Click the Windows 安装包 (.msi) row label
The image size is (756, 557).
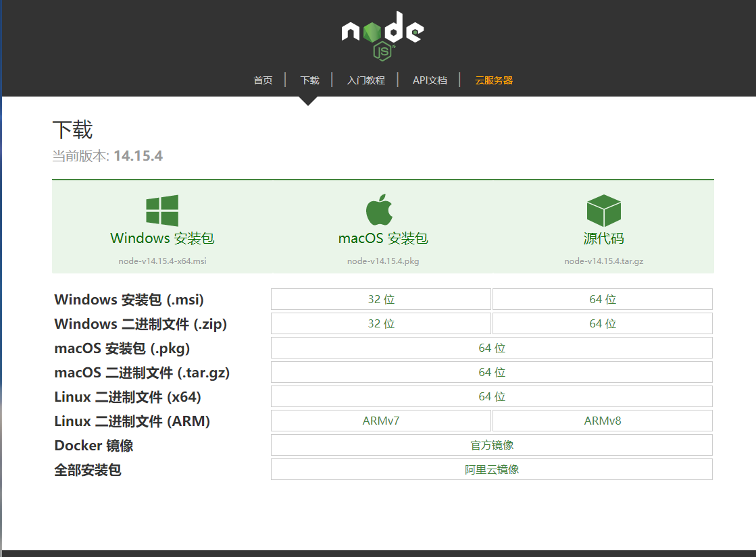coord(129,300)
